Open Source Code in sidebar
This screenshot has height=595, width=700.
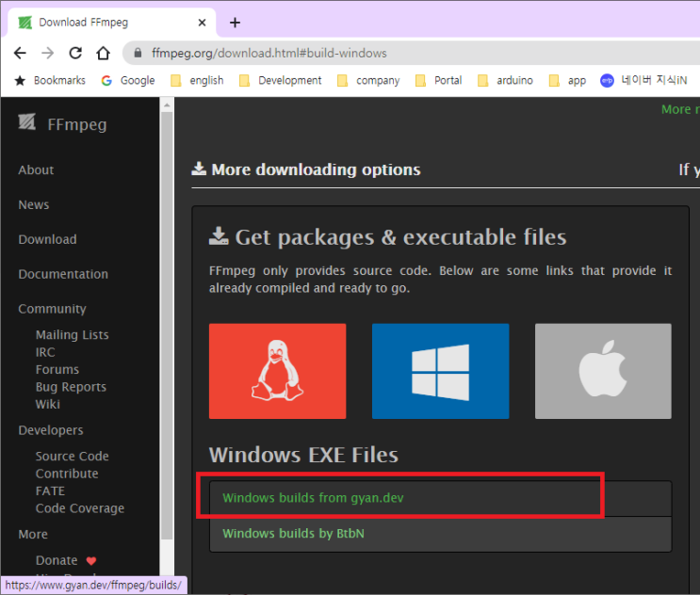[73, 457]
